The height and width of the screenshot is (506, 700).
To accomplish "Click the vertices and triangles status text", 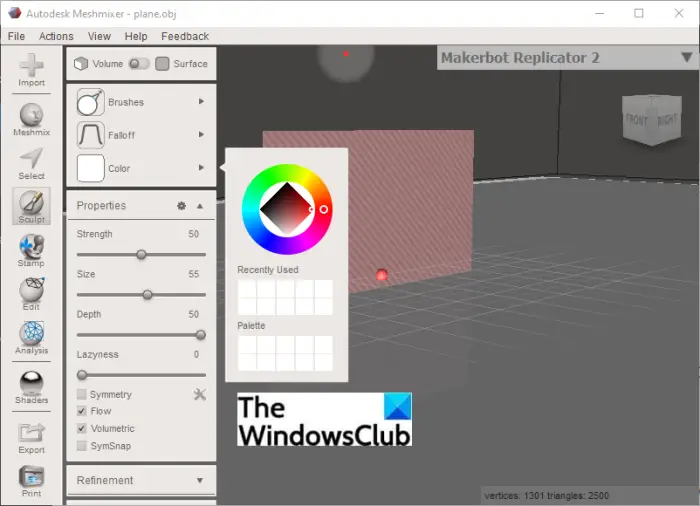I will 546,495.
